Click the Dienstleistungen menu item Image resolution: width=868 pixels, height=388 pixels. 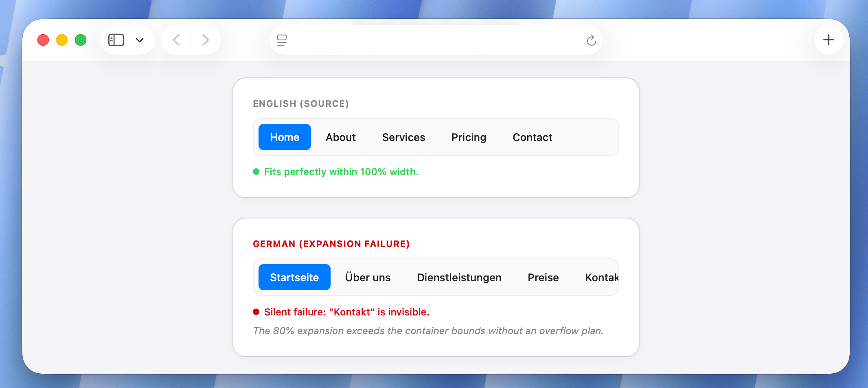click(459, 277)
